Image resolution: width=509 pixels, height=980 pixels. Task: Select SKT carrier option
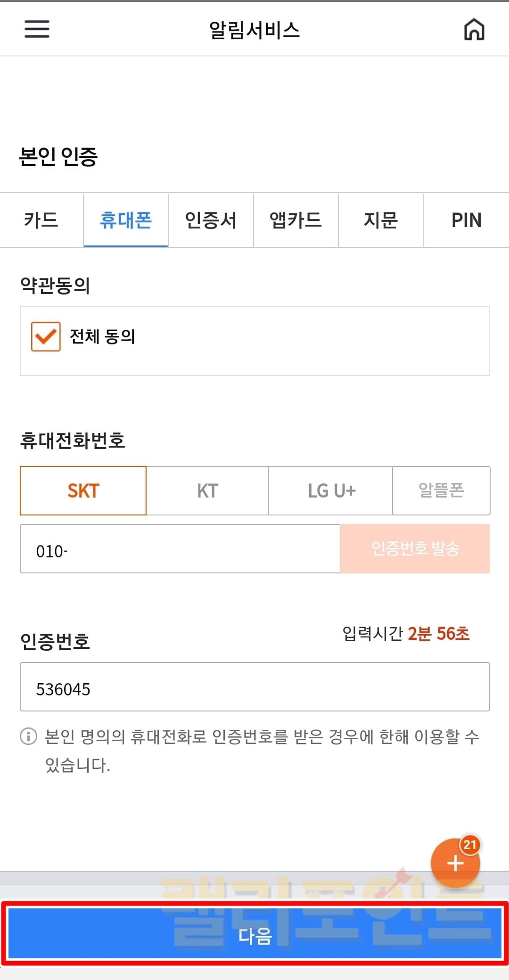click(83, 491)
